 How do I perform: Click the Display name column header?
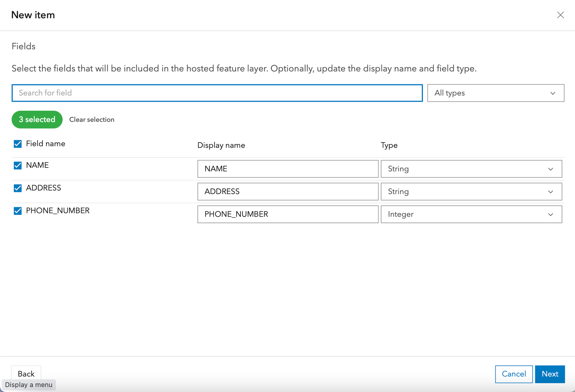click(221, 145)
